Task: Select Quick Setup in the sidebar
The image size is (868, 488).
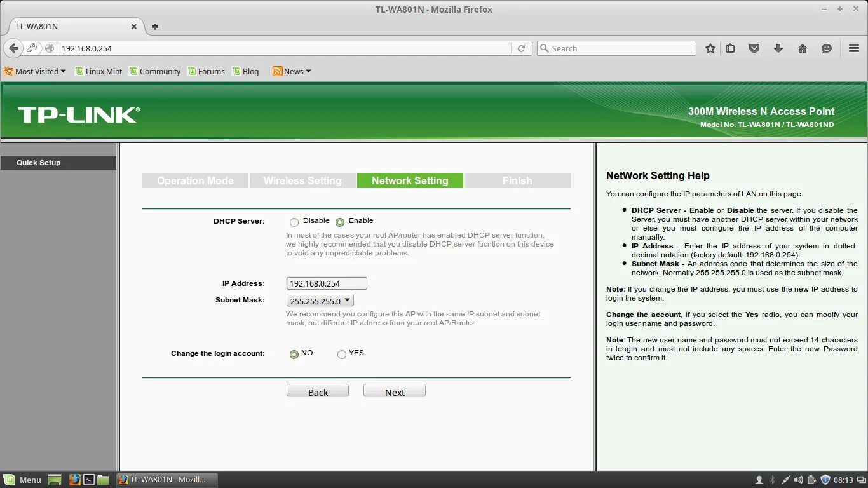Action: click(58, 163)
